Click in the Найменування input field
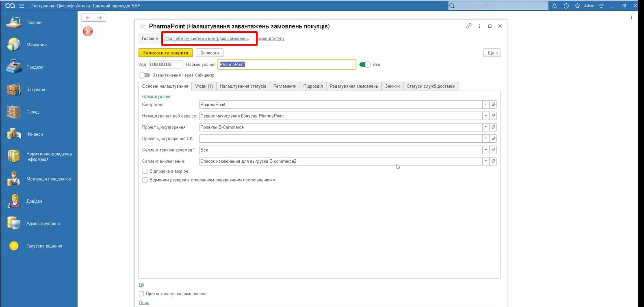 point(287,64)
